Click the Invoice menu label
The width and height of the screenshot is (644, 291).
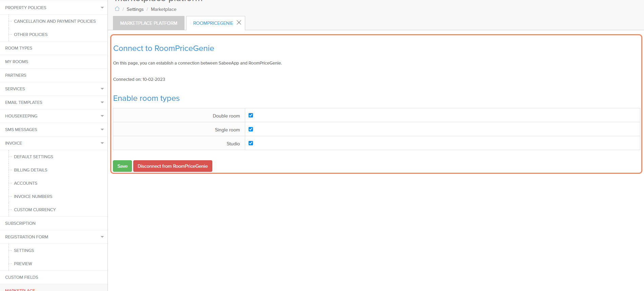(14, 143)
